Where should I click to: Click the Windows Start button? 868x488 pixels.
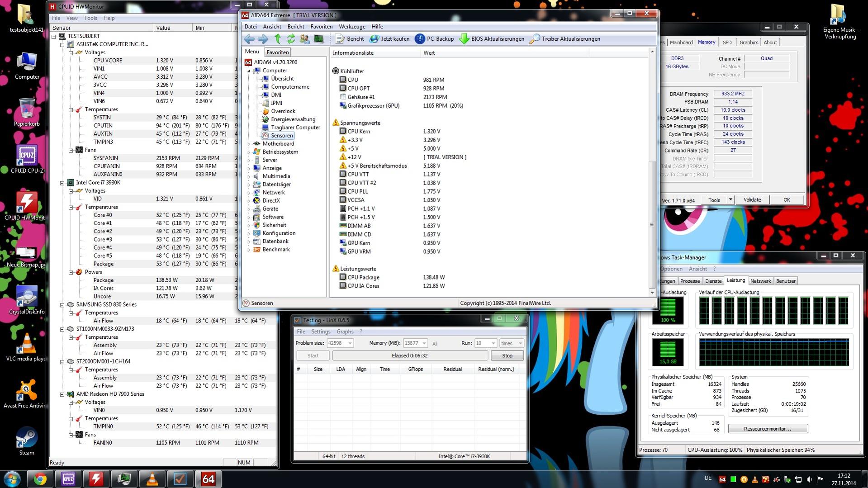coord(12,479)
